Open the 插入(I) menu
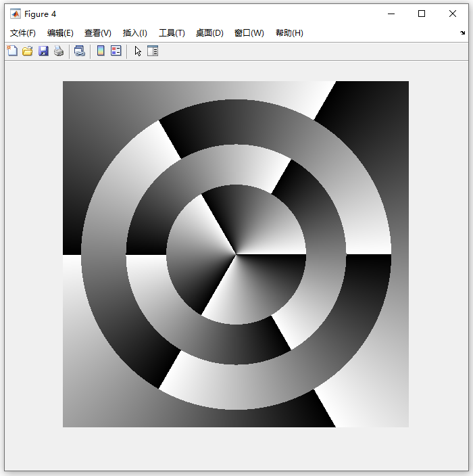Screen dimensions: 473x476 [x=134, y=32]
